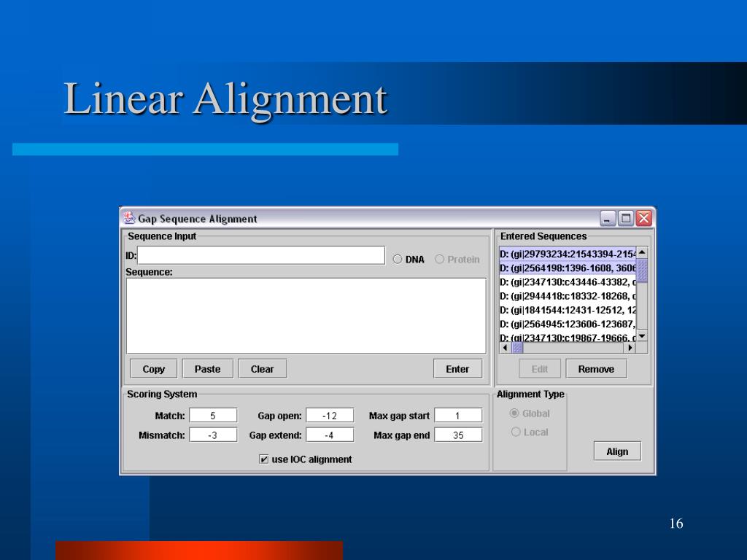Image resolution: width=747 pixels, height=560 pixels.
Task: Click the Edit button
Action: [x=539, y=368]
